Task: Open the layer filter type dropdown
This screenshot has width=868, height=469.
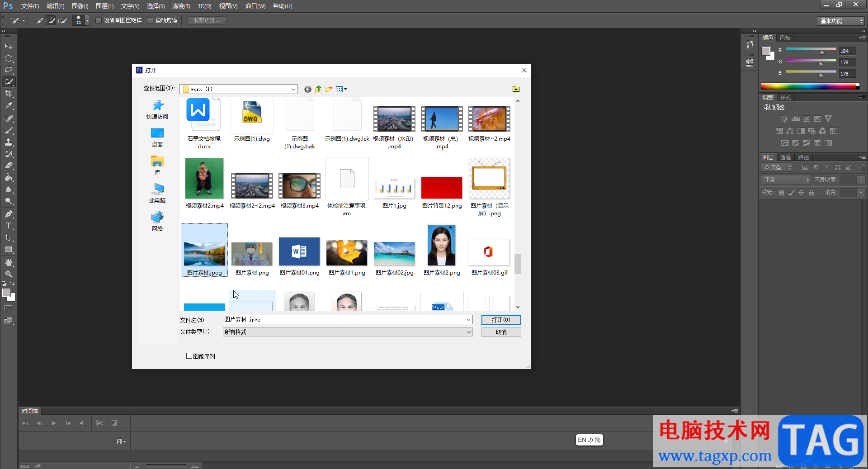Action: (x=778, y=167)
